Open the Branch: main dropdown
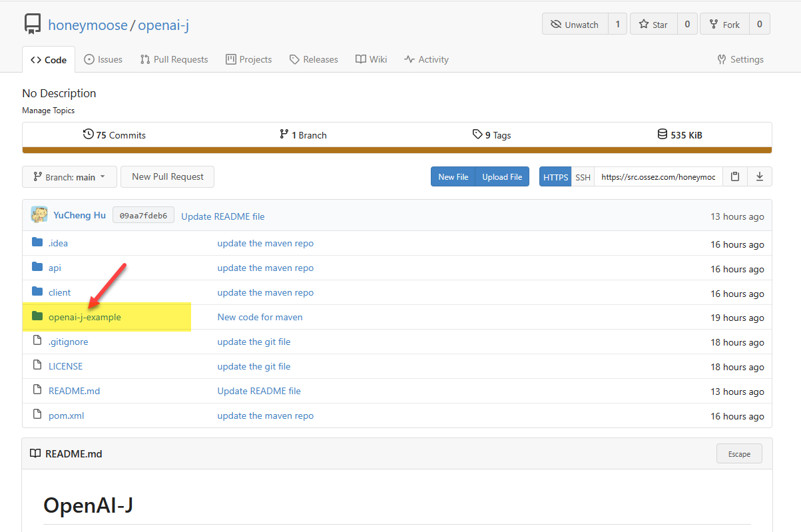The height and width of the screenshot is (532, 801). coord(69,177)
